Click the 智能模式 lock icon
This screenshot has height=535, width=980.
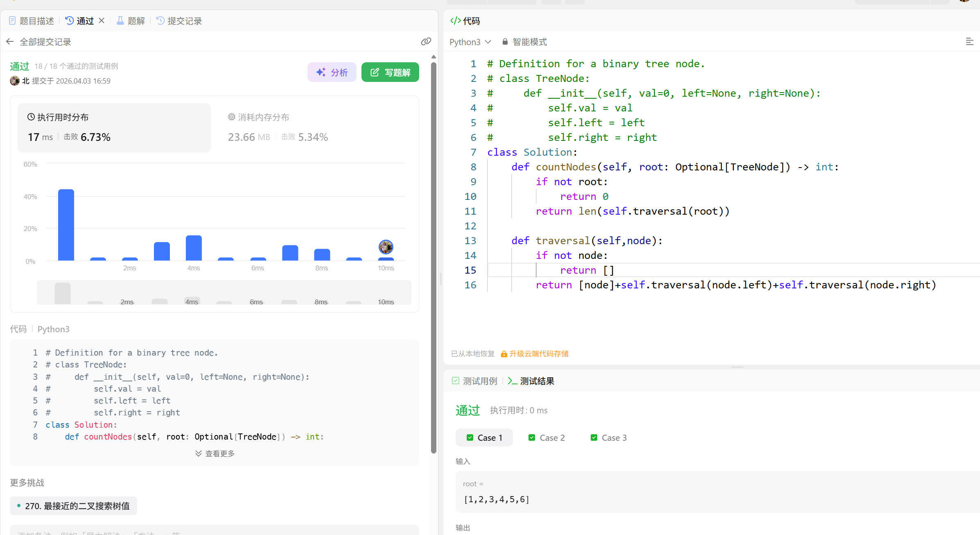tap(505, 42)
